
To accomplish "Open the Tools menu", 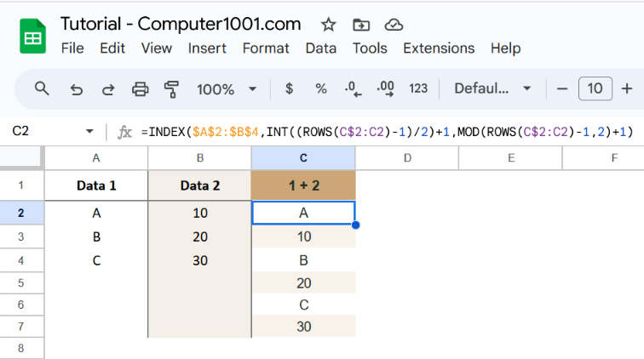I will [370, 48].
